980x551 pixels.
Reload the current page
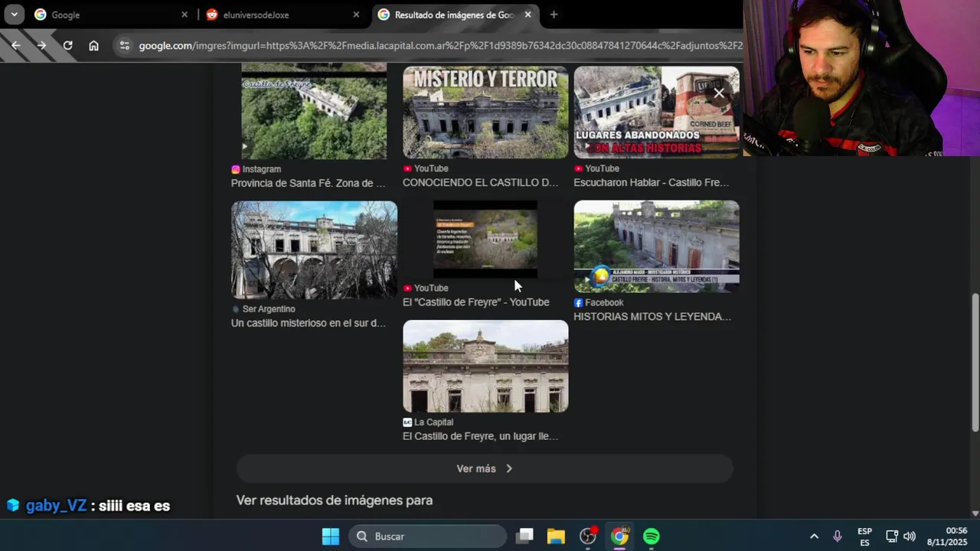click(67, 46)
